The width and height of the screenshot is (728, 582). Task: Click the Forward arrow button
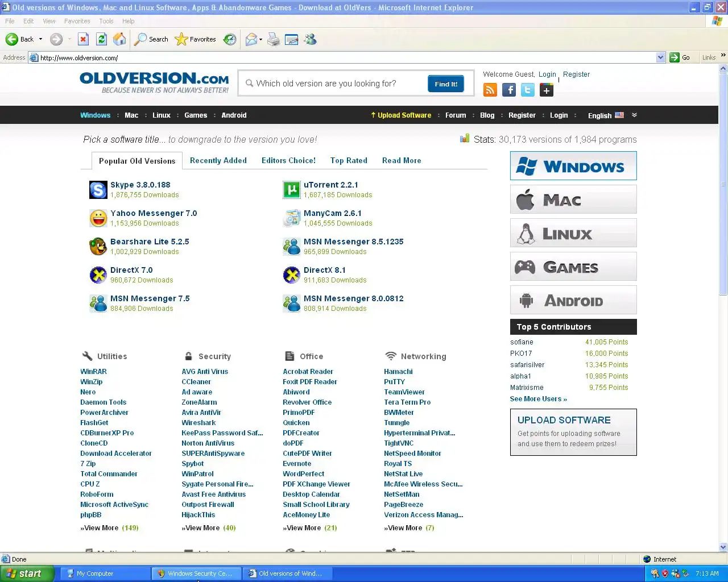pos(56,39)
